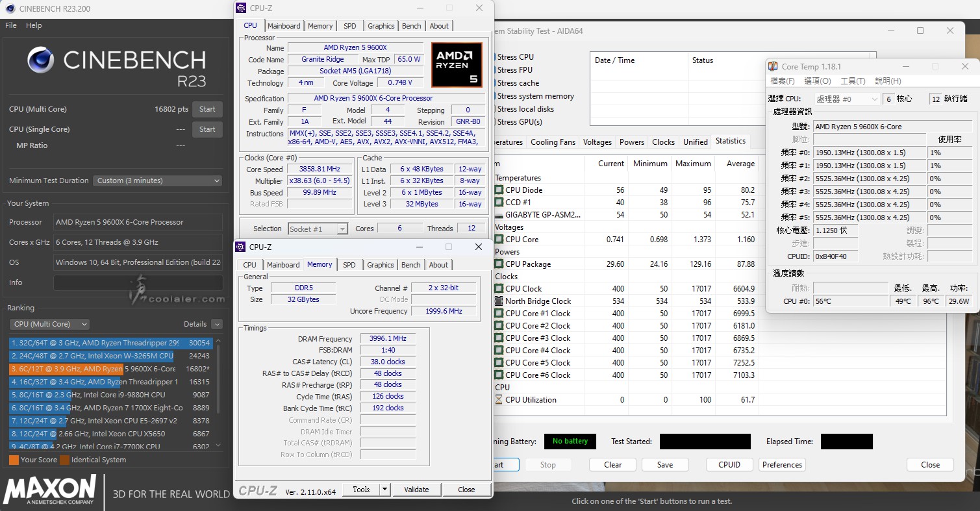Viewport: 980px width, 511px height.
Task: Click the CPU Core #1 Clock icon
Action: click(x=499, y=314)
